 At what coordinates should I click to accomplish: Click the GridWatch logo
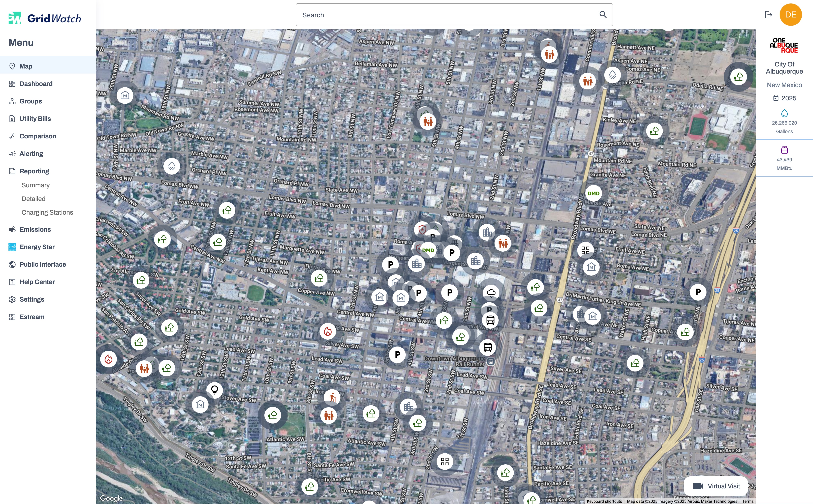[45, 18]
